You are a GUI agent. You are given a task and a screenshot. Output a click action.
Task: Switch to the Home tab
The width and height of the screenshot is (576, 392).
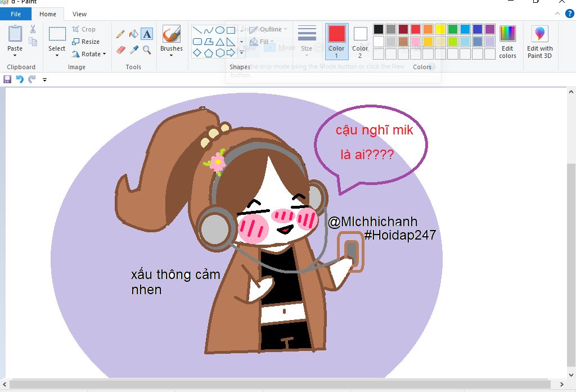coord(48,14)
